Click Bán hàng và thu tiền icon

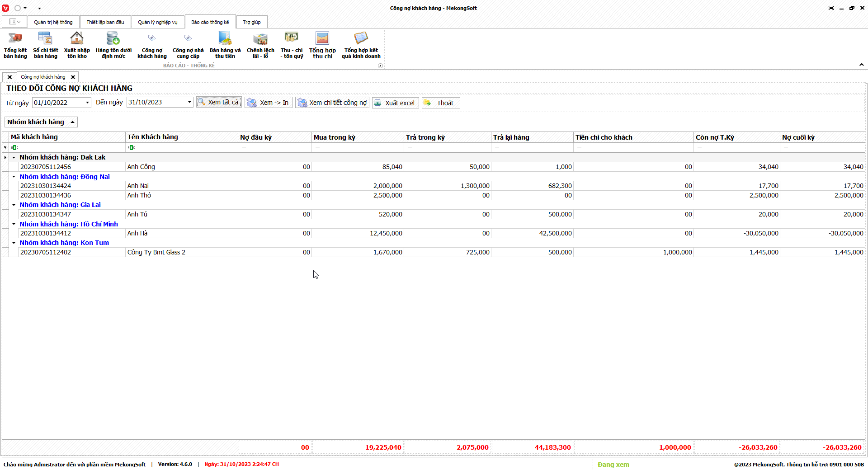tap(225, 39)
